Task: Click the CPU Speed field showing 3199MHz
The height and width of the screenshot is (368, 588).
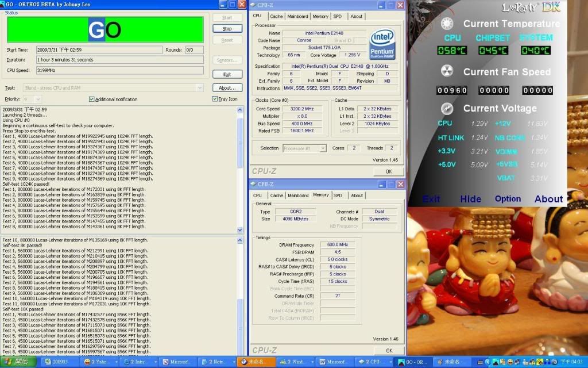Action: tap(119, 70)
